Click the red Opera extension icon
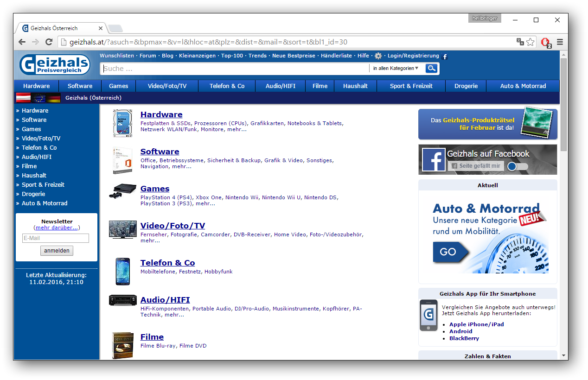Image resolution: width=588 pixels, height=380 pixels. [x=546, y=42]
